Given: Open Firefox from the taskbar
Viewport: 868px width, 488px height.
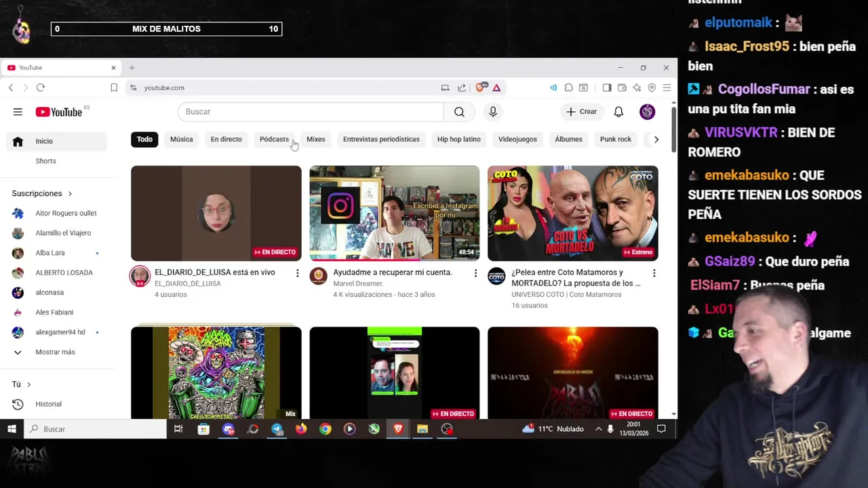Looking at the screenshot, I should (x=301, y=429).
